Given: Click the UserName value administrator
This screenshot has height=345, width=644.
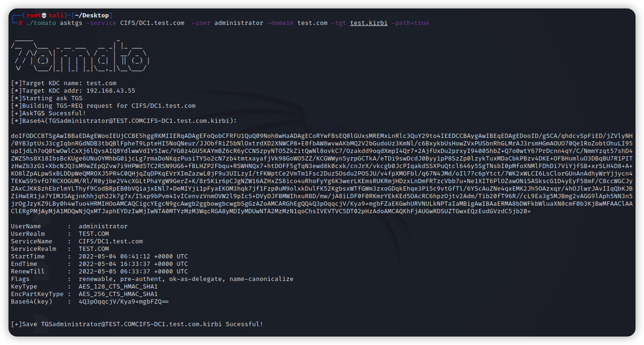Looking at the screenshot, I should click(103, 226).
